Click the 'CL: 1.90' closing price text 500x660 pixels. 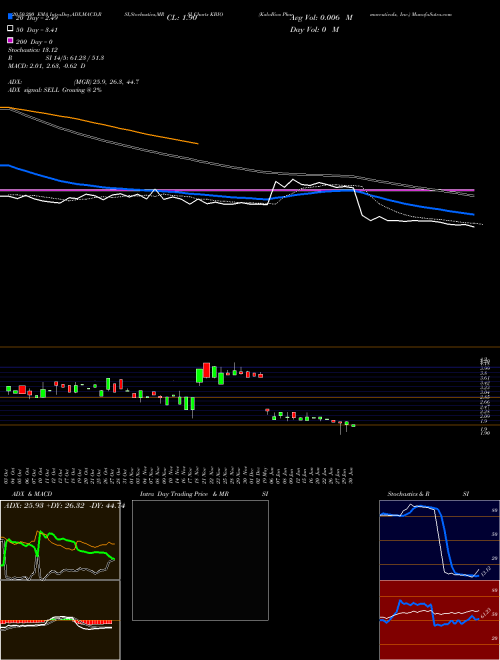[x=182, y=18]
